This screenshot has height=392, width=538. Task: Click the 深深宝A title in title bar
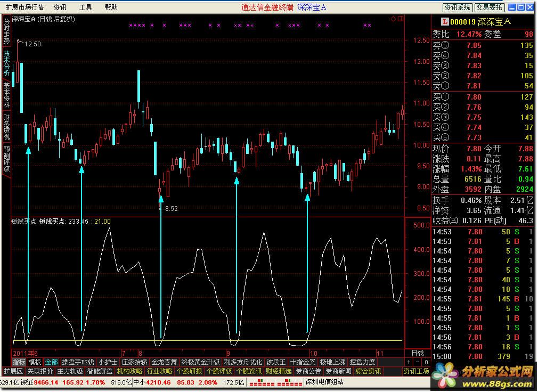click(x=312, y=7)
